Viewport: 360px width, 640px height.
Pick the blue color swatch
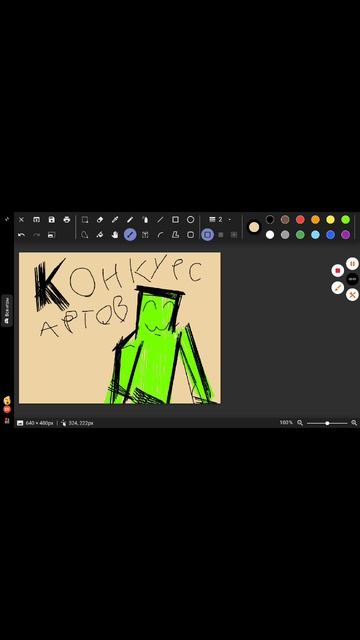tap(330, 235)
